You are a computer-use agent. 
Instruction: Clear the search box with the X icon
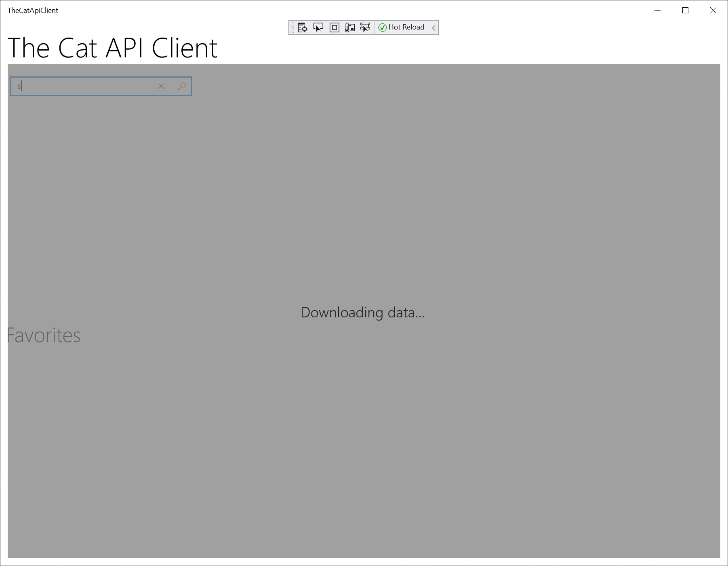pyautogui.click(x=161, y=86)
